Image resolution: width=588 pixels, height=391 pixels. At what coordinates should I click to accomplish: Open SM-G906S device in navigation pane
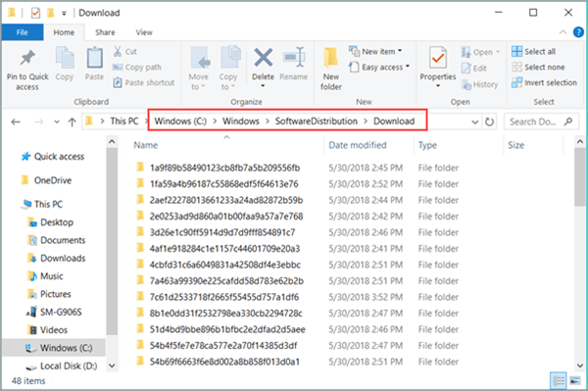click(54, 312)
